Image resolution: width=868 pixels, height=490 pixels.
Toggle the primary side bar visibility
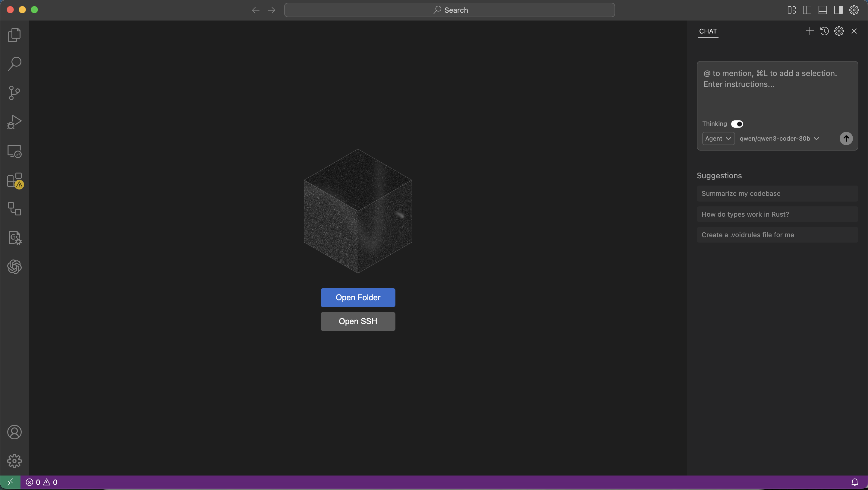point(807,10)
